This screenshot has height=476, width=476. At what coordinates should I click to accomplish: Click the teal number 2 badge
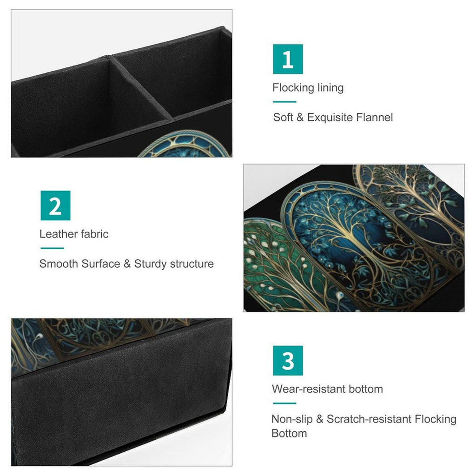[x=56, y=205]
